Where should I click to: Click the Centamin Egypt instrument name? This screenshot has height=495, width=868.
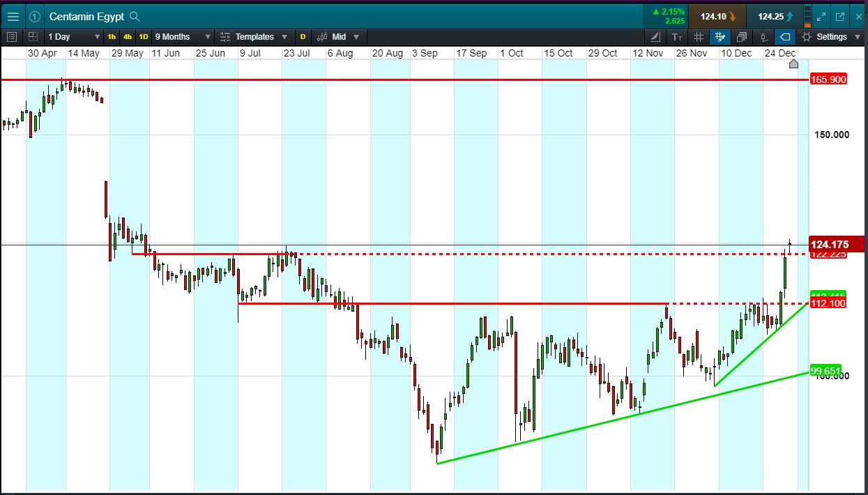click(x=86, y=16)
